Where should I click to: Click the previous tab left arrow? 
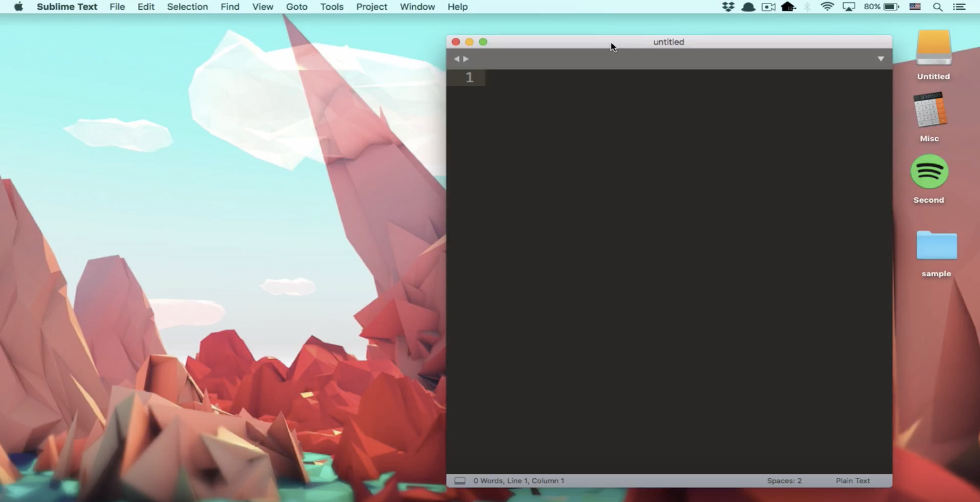(456, 59)
